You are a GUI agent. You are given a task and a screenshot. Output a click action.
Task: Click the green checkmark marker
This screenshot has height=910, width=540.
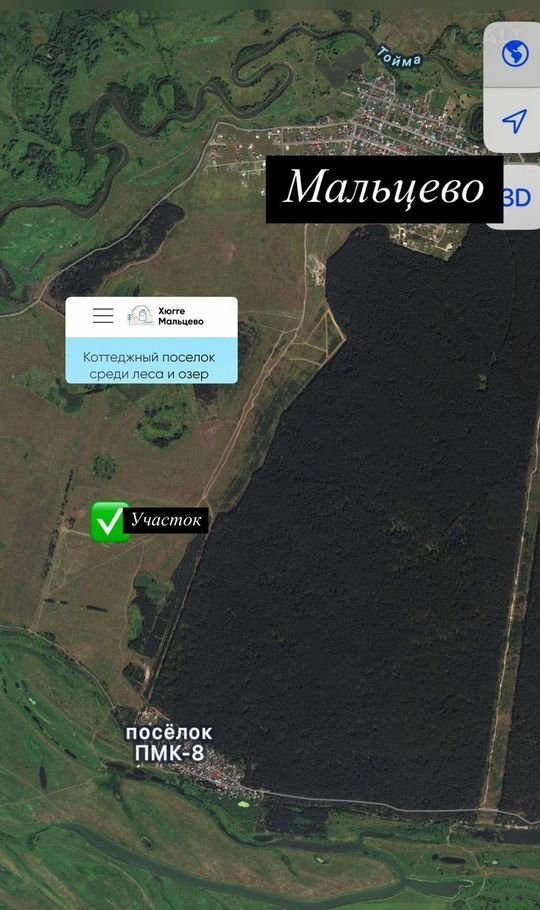110,522
